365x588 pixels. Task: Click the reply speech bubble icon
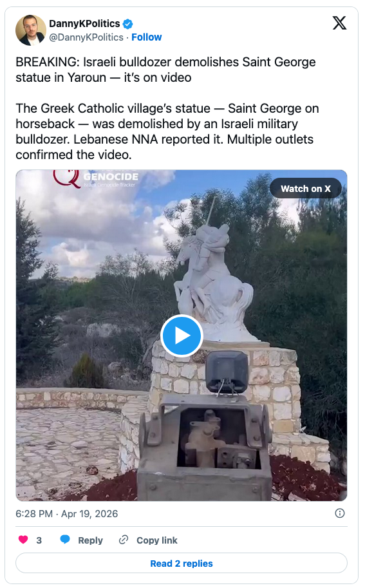[65, 540]
